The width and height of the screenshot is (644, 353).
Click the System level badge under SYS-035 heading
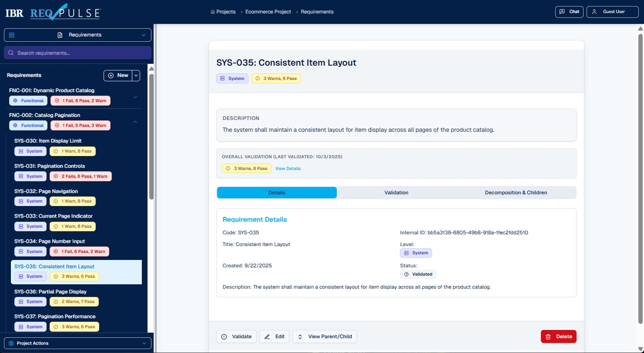(x=232, y=78)
